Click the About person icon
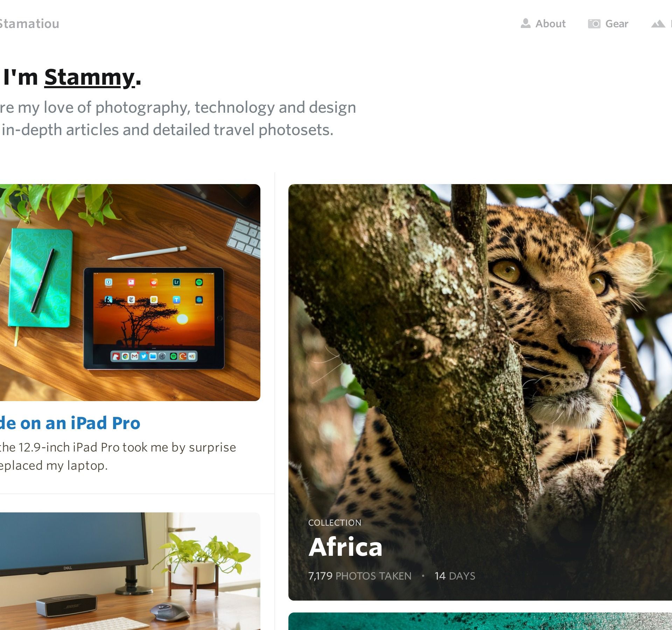 click(x=525, y=23)
